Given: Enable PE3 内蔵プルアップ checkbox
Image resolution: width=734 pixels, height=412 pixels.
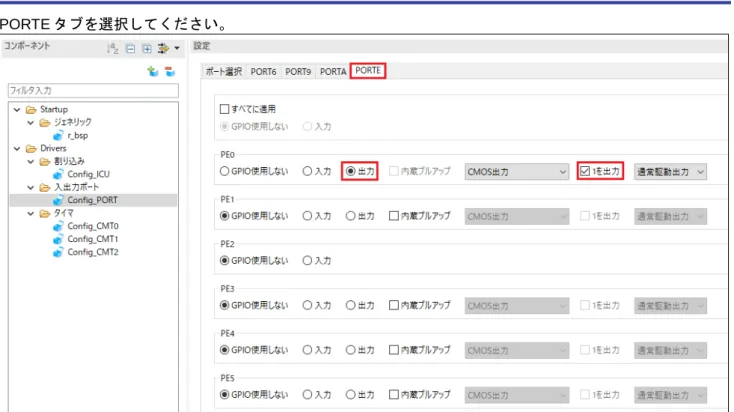Looking at the screenshot, I should click(394, 305).
